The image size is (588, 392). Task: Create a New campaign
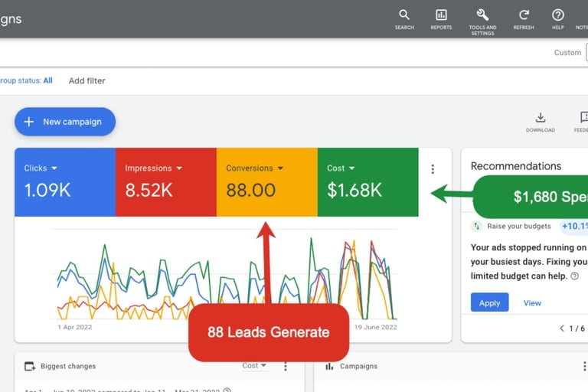point(65,122)
